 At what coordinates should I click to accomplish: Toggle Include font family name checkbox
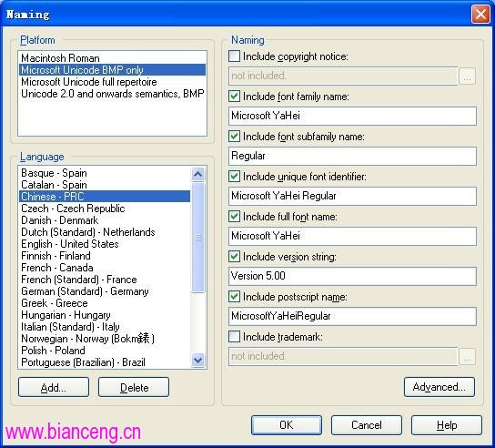tap(234, 97)
